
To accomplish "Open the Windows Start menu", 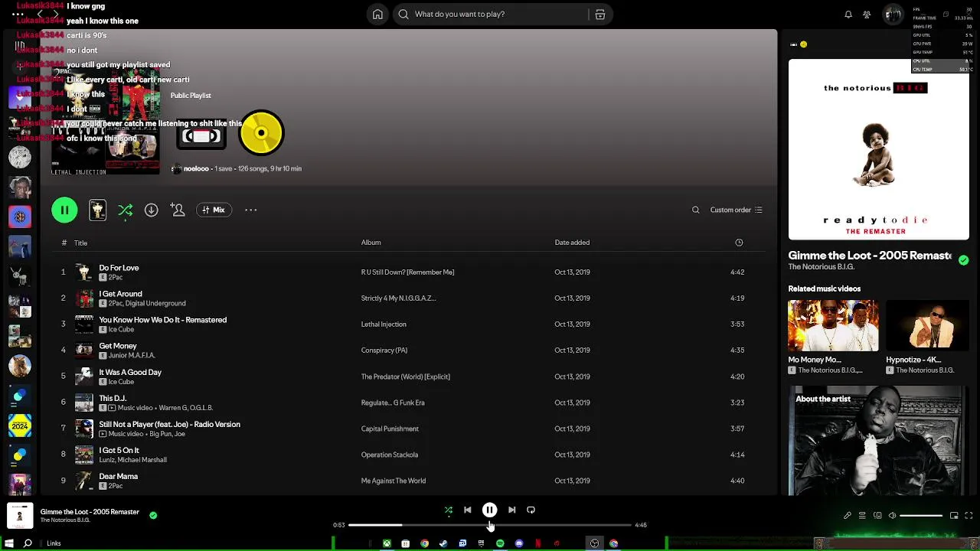I will (x=8, y=543).
